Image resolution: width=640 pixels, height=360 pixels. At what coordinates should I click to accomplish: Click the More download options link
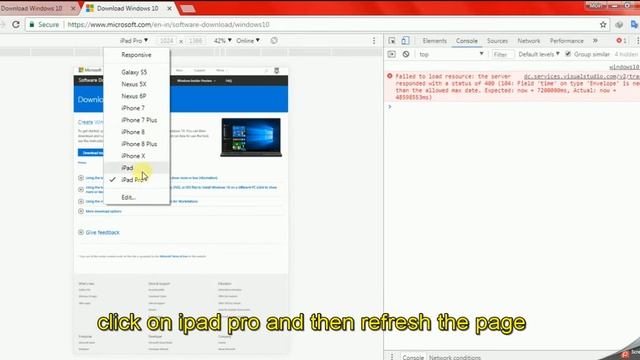tap(103, 211)
